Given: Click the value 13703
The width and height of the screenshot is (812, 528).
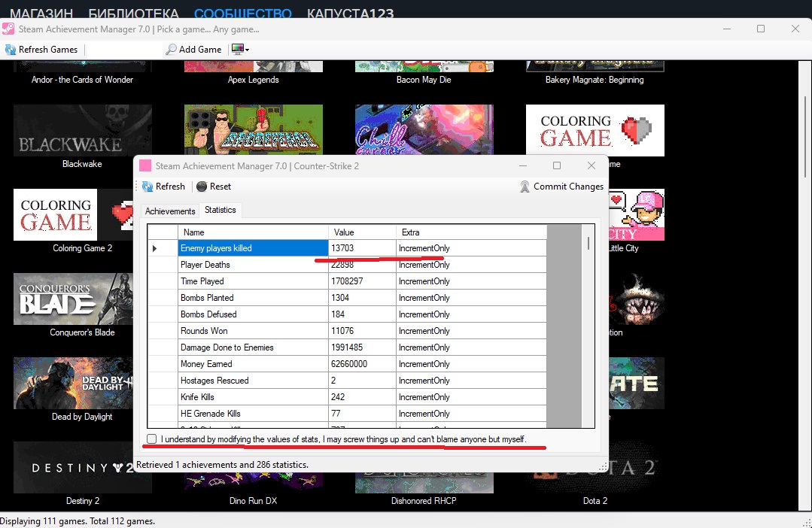Looking at the screenshot, I should click(362, 248).
